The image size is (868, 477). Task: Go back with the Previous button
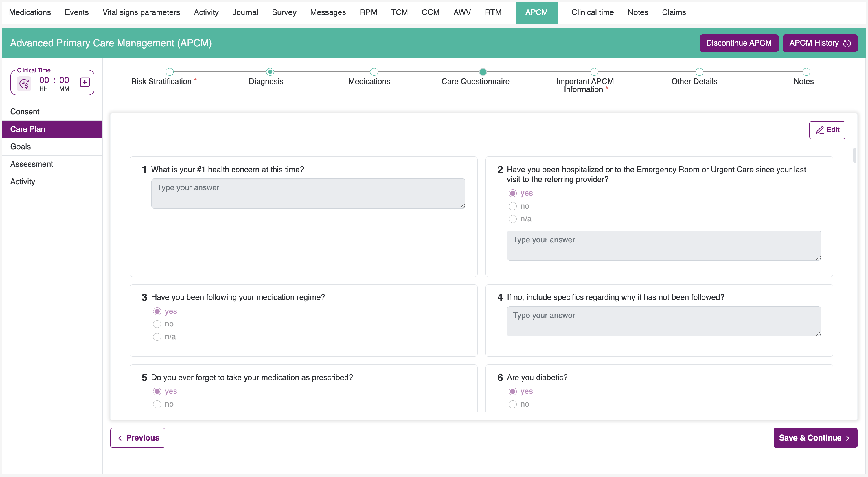(137, 438)
